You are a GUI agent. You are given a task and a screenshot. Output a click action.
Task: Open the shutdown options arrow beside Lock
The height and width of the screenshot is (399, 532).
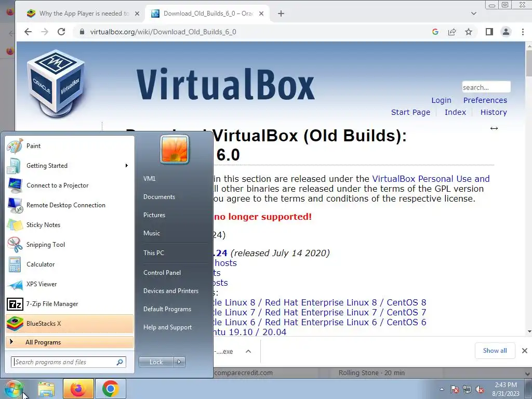coord(179,362)
